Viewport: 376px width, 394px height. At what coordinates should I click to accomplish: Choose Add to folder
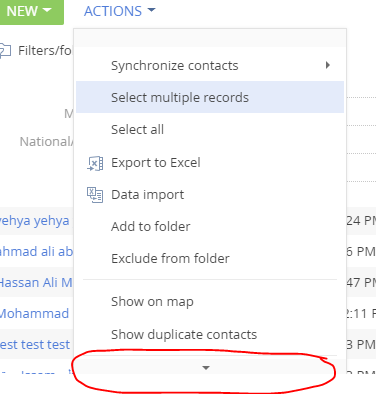[x=210, y=226]
